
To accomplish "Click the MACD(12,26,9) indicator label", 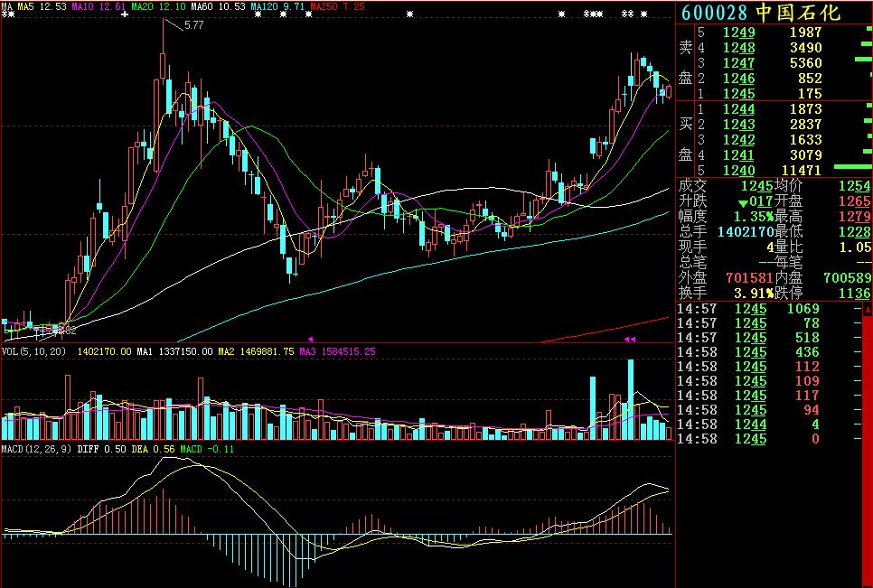I will 37,448.
